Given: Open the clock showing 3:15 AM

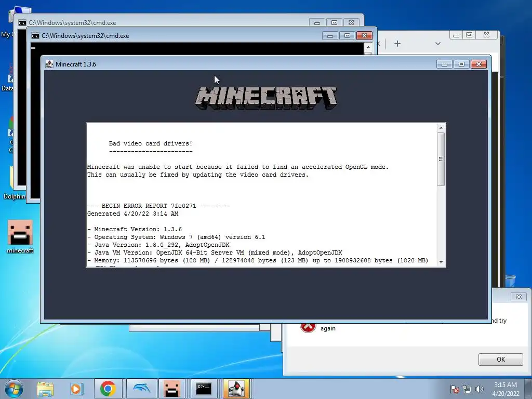Looking at the screenshot, I should [506, 389].
